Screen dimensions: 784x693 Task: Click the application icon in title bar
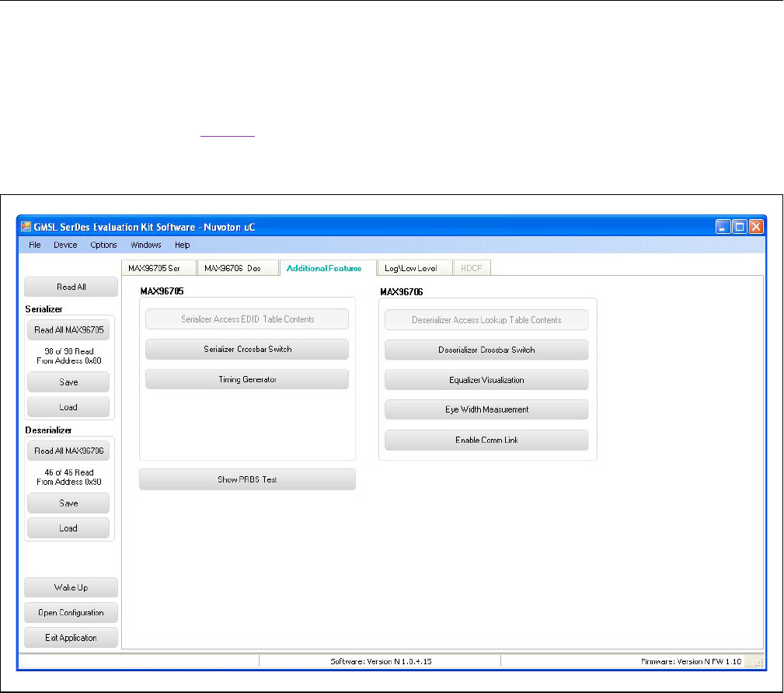[x=26, y=227]
